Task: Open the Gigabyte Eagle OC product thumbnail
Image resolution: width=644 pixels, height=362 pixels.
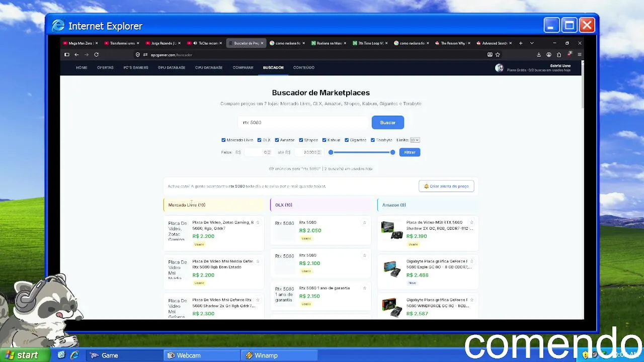Action: [392, 268]
